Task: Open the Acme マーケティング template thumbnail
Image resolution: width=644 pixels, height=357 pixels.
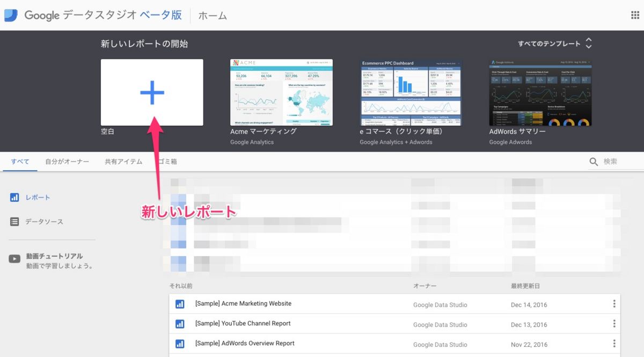Action: pyautogui.click(x=281, y=92)
